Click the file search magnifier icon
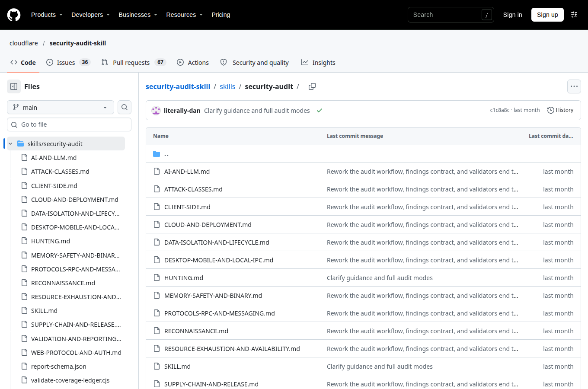Viewport: 588px width, 389px height. (125, 107)
